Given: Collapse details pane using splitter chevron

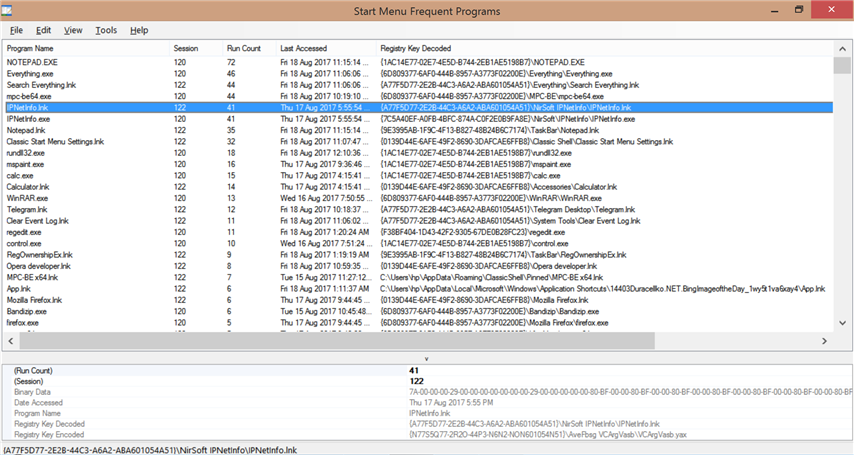Looking at the screenshot, I should 427,357.
